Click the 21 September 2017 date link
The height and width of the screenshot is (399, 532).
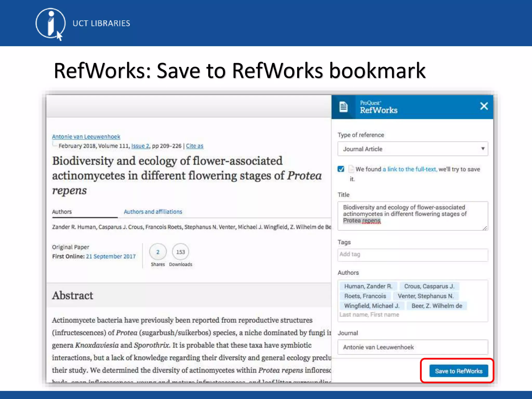[111, 256]
